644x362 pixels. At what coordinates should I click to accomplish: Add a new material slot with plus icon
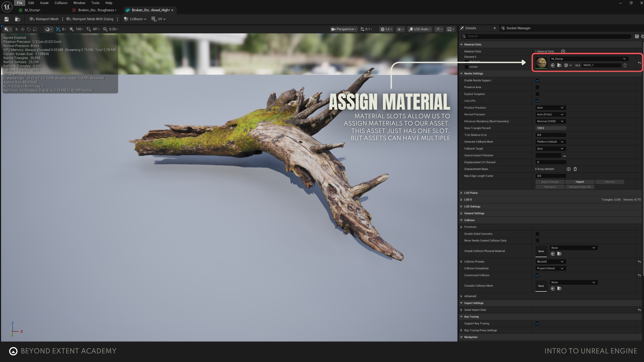[x=563, y=51]
